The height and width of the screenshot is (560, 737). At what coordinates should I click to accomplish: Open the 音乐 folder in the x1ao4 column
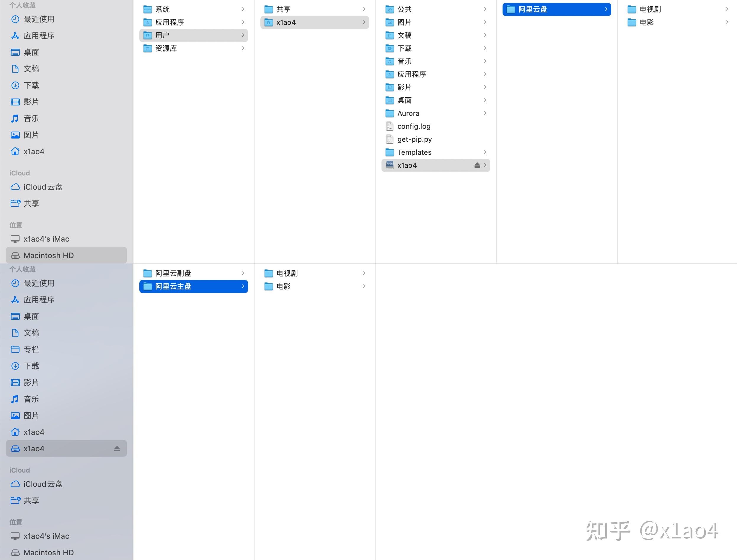(x=404, y=61)
